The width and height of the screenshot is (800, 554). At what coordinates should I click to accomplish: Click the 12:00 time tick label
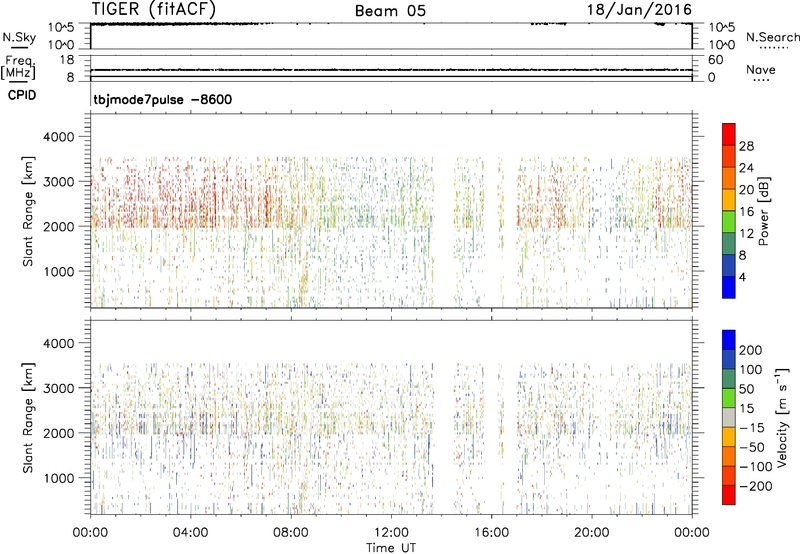pyautogui.click(x=391, y=533)
